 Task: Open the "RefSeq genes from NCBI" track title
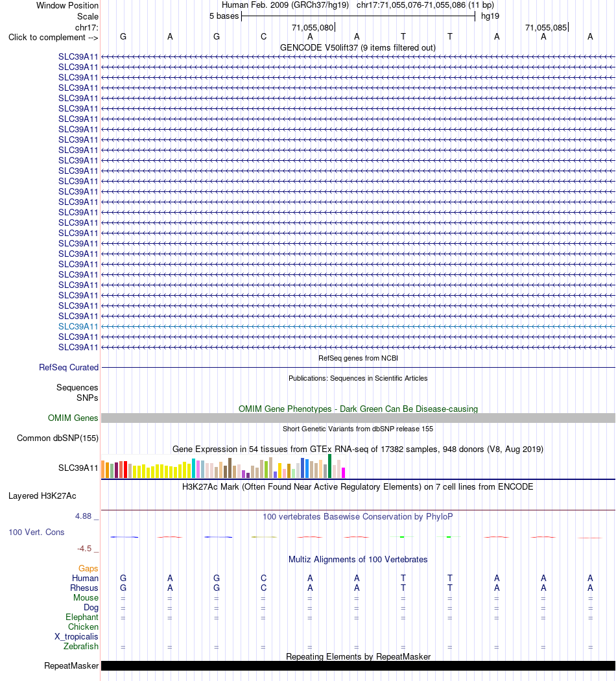click(358, 358)
